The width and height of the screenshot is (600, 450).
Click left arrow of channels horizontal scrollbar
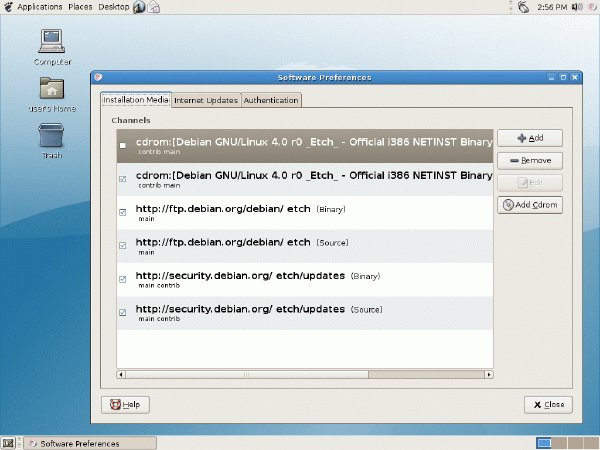click(121, 374)
